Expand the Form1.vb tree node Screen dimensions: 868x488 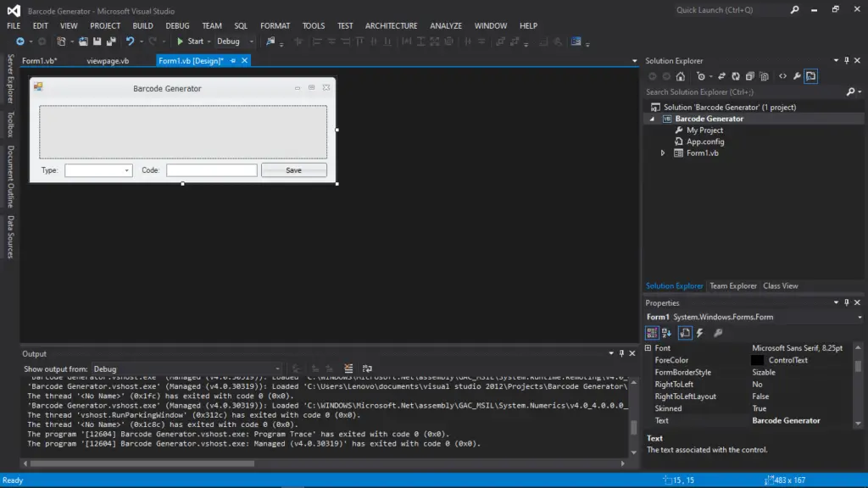(664, 152)
